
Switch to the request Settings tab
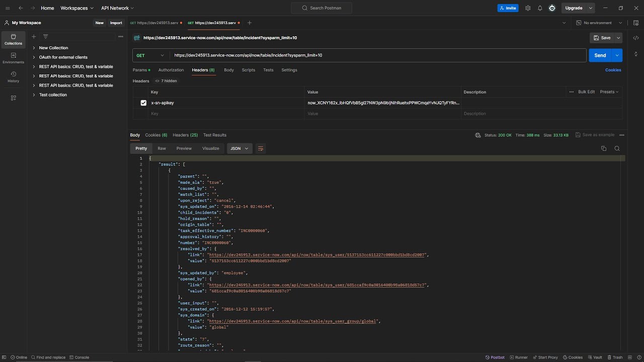pyautogui.click(x=289, y=70)
